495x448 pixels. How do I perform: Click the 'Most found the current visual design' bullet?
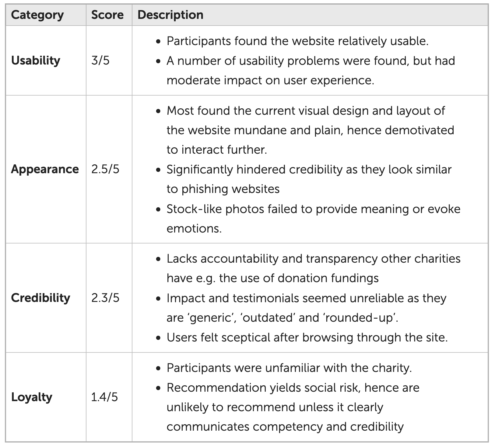point(310,130)
